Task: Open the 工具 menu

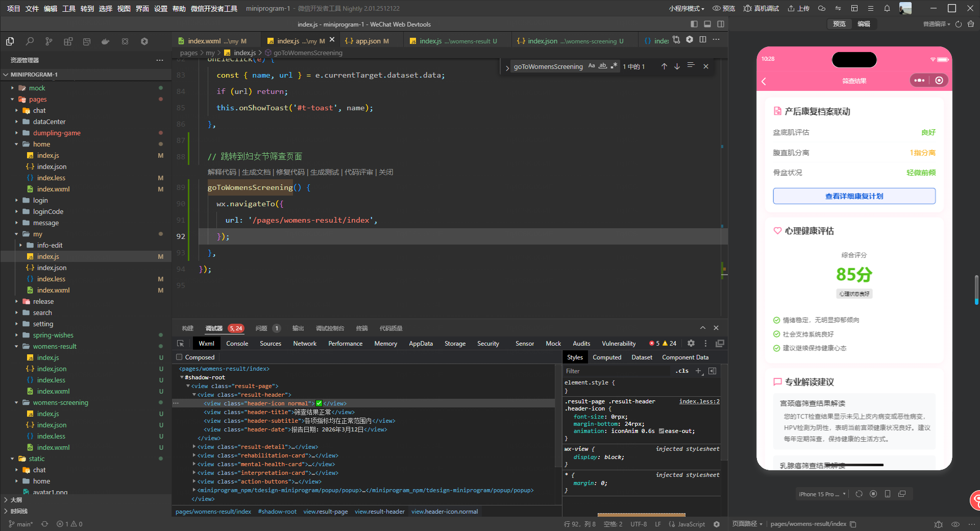Action: pos(68,8)
